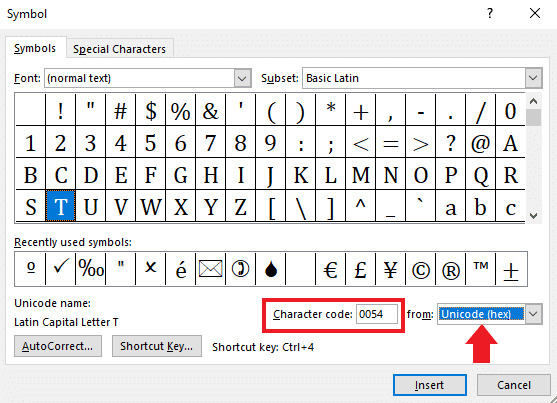Select the hash # symbol in grid
557x403 pixels.
[120, 110]
